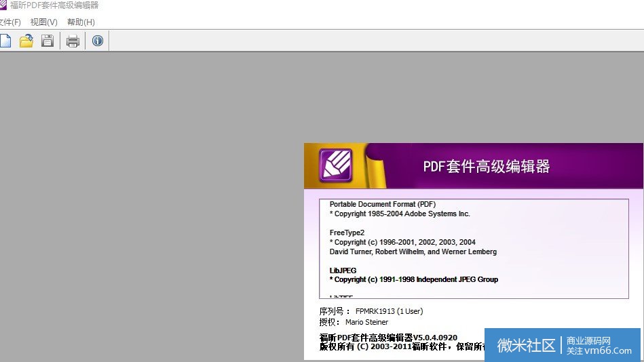This screenshot has width=644, height=362.
Task: Click the New document toolbar icon
Action: coord(5,41)
